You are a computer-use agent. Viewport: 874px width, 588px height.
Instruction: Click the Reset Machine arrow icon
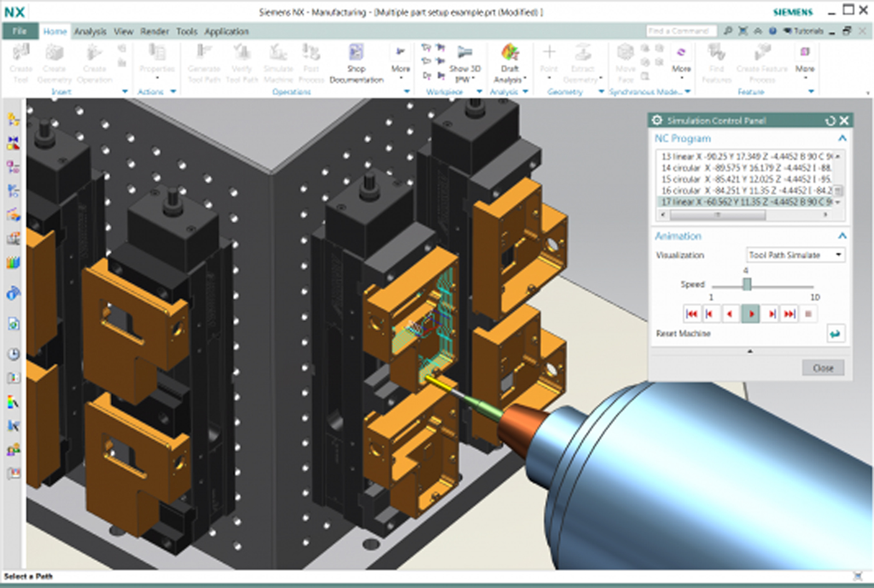click(x=835, y=334)
